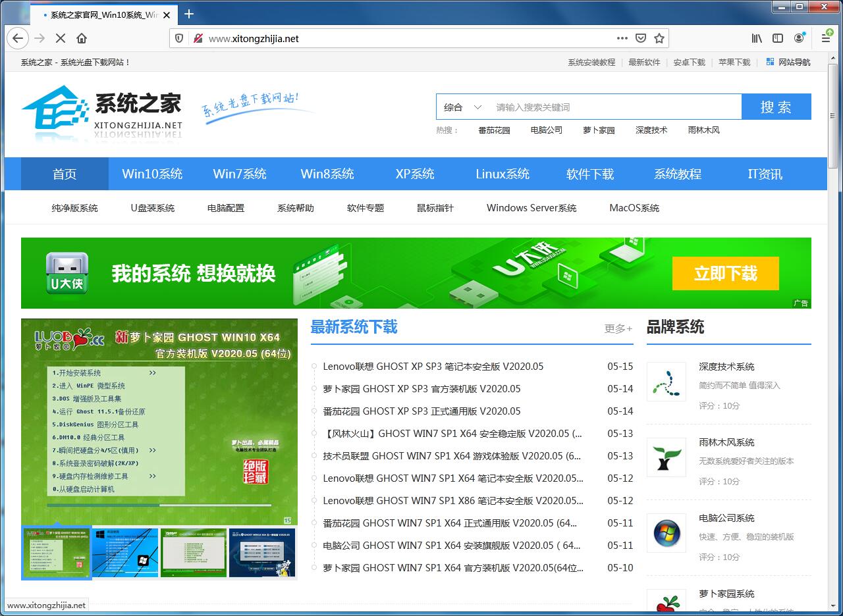The width and height of the screenshot is (843, 616).
Task: Click the back navigation arrow
Action: click(18, 38)
